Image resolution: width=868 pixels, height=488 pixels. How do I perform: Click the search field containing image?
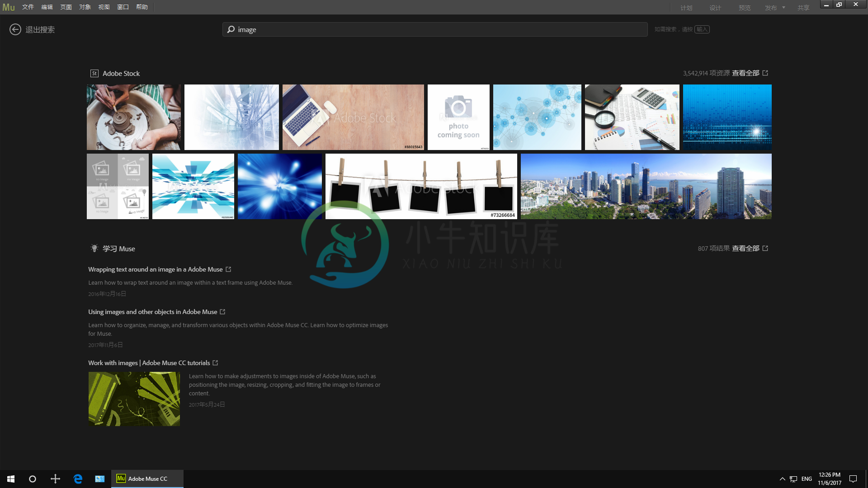435,29
